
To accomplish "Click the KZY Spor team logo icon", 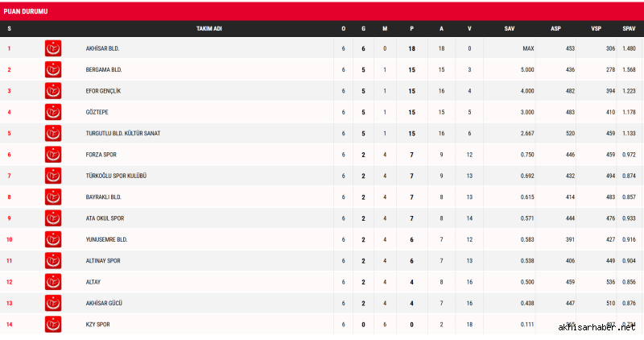I will pyautogui.click(x=53, y=324).
